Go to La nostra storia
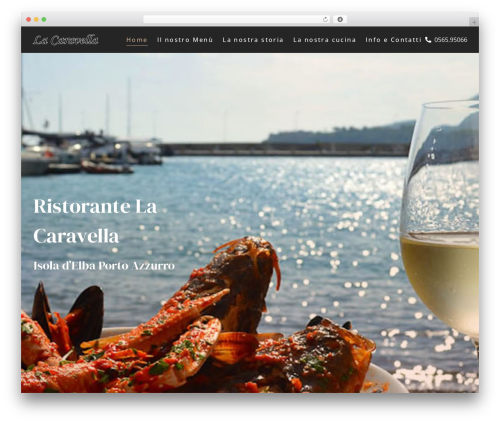 253,40
